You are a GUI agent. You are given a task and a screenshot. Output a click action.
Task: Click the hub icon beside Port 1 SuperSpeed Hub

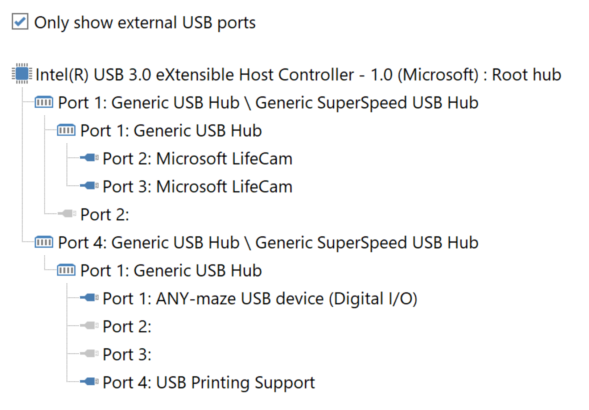pos(44,102)
